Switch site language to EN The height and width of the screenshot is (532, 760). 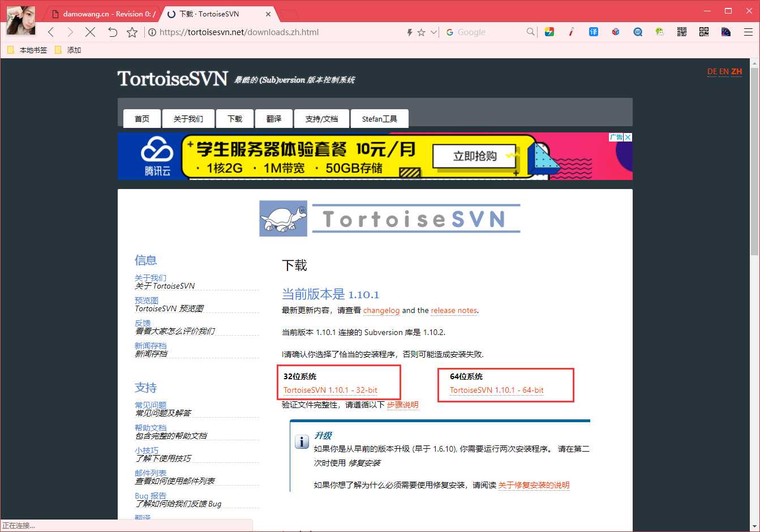click(x=724, y=71)
